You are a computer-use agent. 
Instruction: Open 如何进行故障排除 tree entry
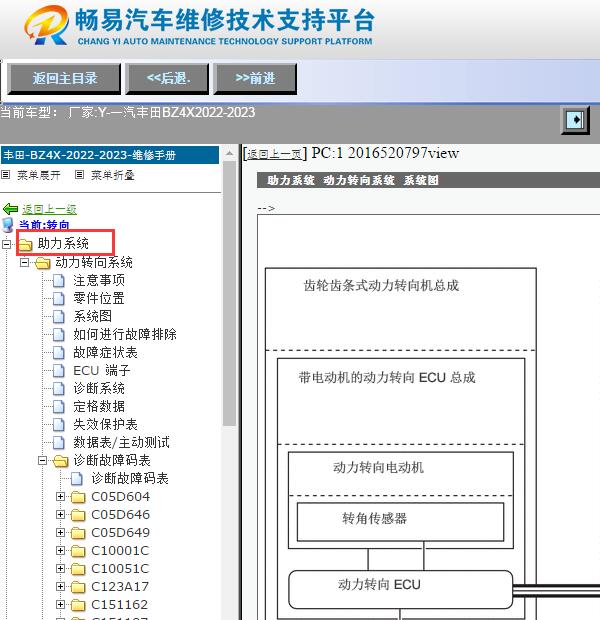coord(125,334)
